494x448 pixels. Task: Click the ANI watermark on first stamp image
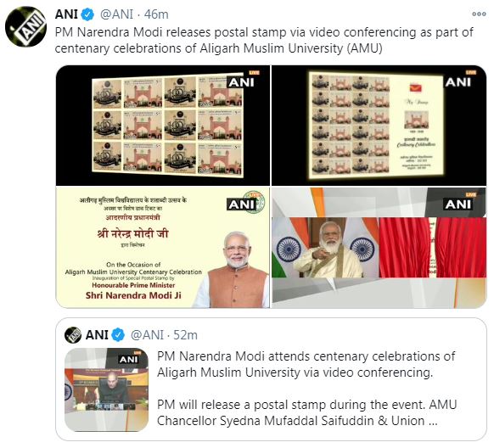point(241,82)
